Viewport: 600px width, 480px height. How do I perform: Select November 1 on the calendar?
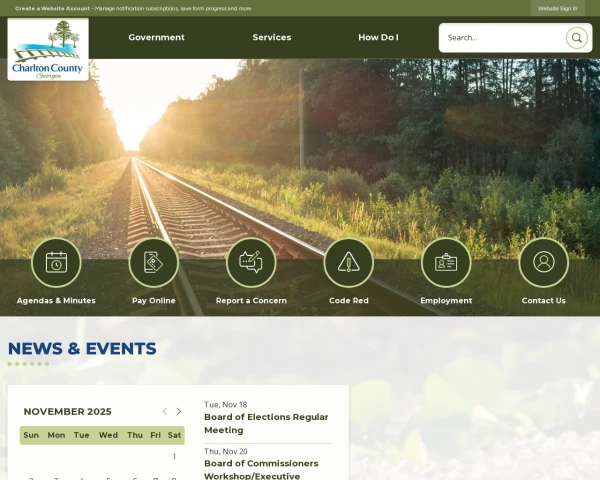[174, 457]
